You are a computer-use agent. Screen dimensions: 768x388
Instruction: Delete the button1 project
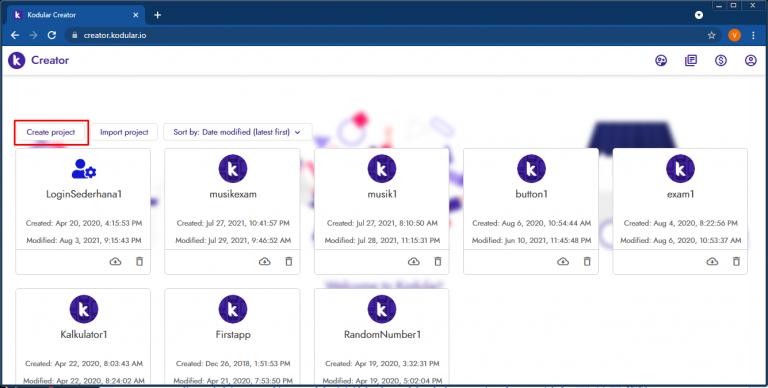pos(587,262)
